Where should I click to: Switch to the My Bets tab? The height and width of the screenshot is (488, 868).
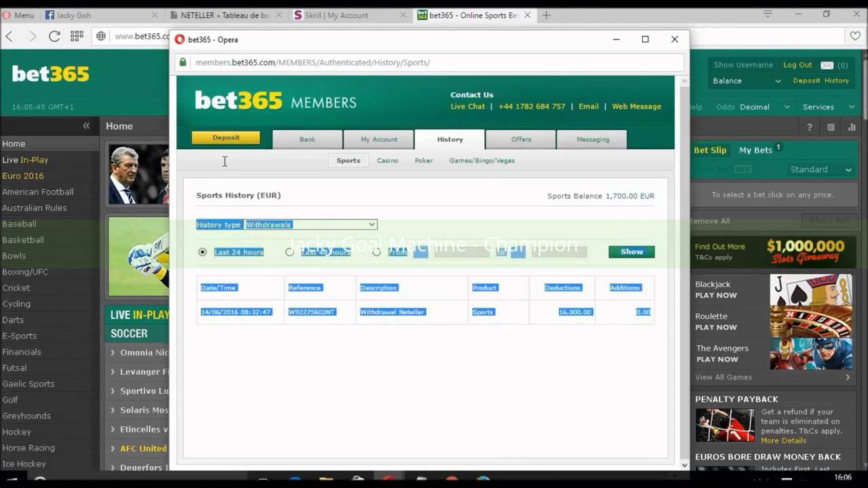755,150
